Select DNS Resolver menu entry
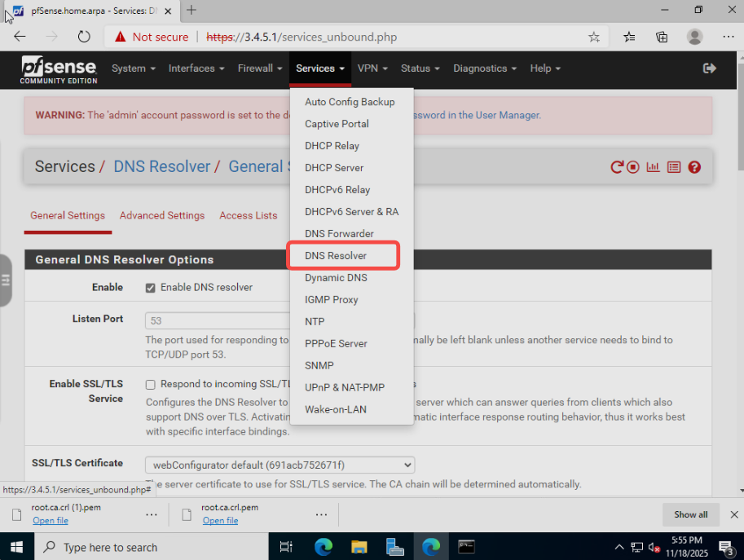Viewport: 744px width, 560px height. (x=351, y=256)
